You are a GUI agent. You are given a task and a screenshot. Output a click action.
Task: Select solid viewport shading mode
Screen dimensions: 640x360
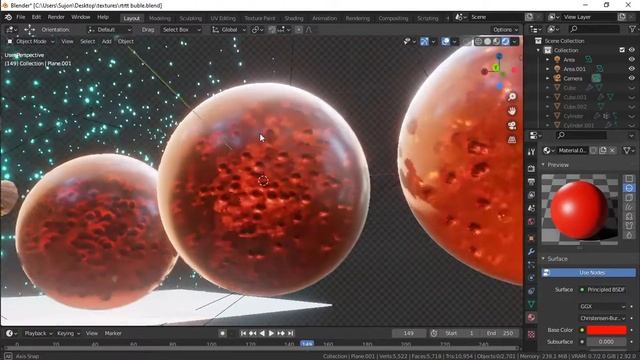tap(487, 41)
